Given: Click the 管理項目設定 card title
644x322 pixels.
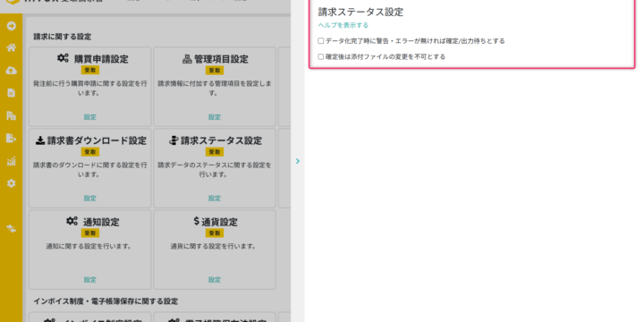Looking at the screenshot, I should pyautogui.click(x=222, y=59).
